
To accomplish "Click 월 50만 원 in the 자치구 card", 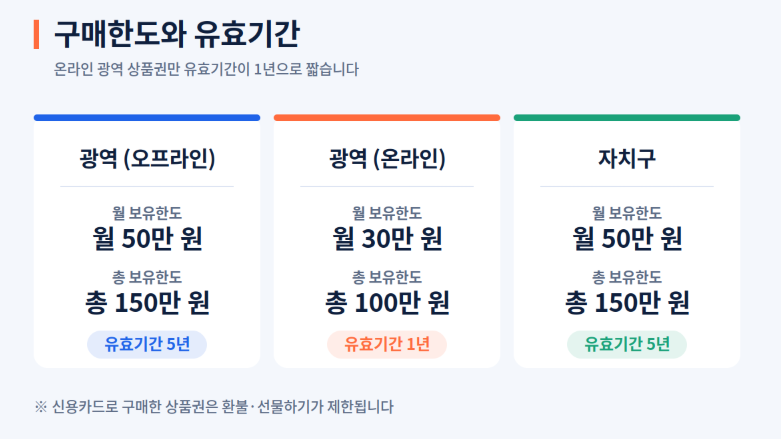I will pos(627,238).
